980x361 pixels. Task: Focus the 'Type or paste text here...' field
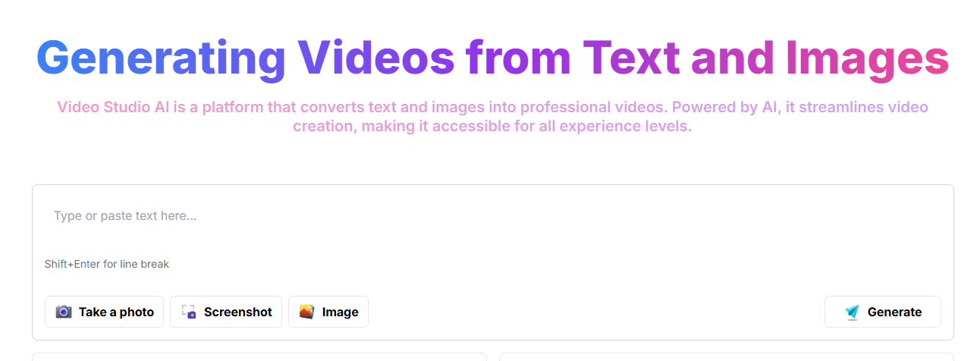(x=492, y=216)
